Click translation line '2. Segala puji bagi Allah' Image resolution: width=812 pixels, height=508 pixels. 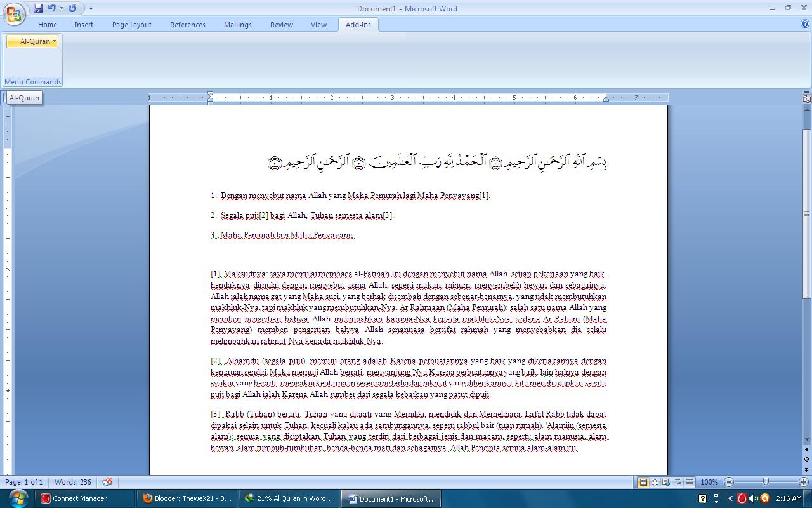pyautogui.click(x=303, y=215)
